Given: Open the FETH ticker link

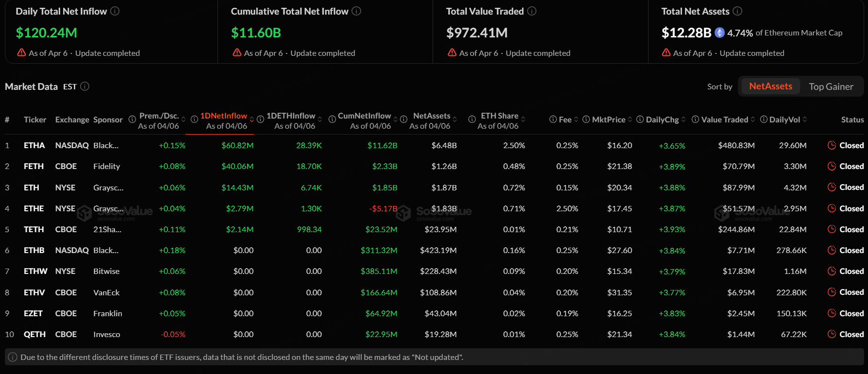Looking at the screenshot, I should (x=33, y=166).
